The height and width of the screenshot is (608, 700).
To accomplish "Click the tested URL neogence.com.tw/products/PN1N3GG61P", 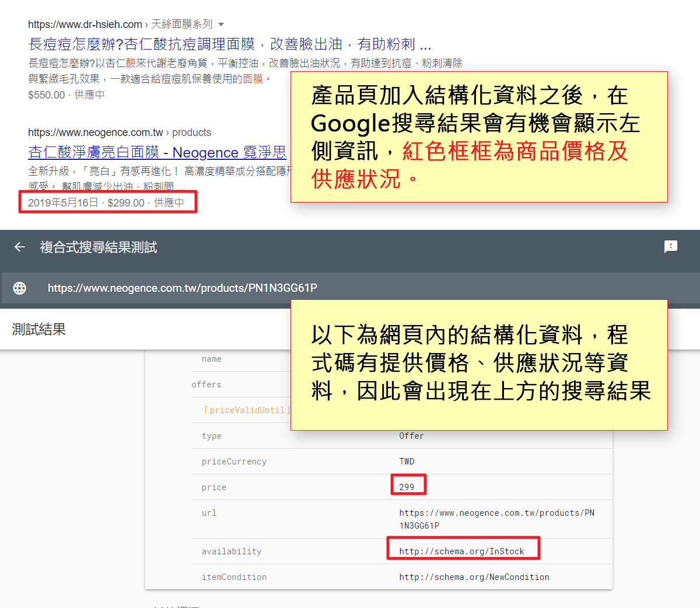I will click(x=183, y=288).
